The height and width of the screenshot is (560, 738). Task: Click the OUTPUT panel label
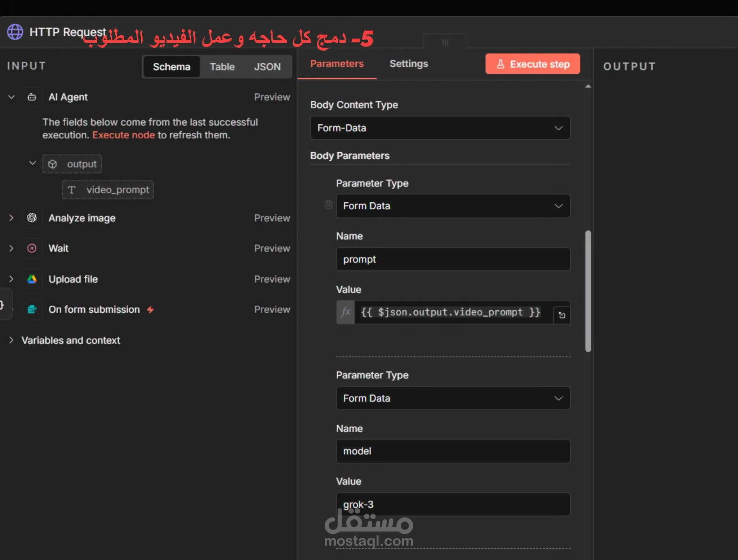[x=629, y=66]
